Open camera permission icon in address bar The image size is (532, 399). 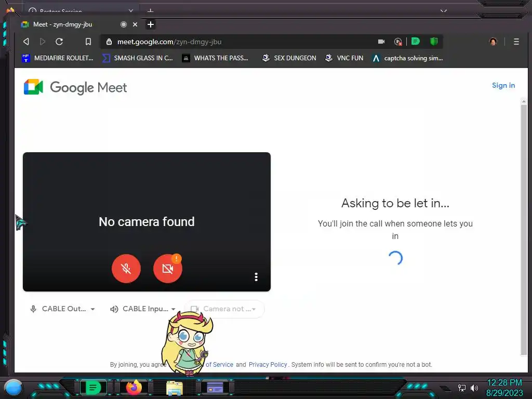pyautogui.click(x=381, y=42)
